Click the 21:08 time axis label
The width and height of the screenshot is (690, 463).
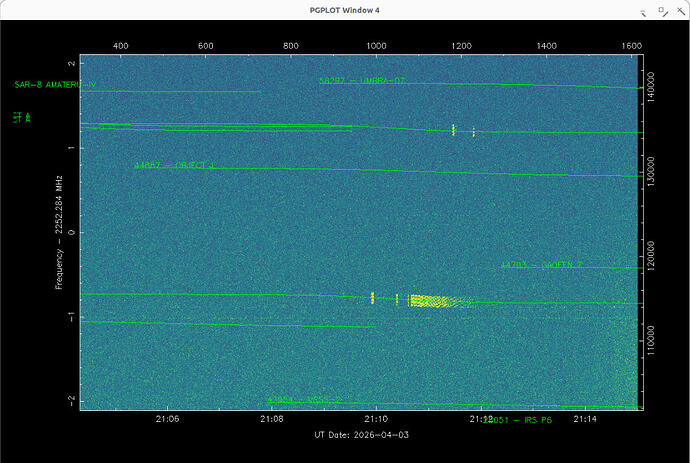(272, 419)
